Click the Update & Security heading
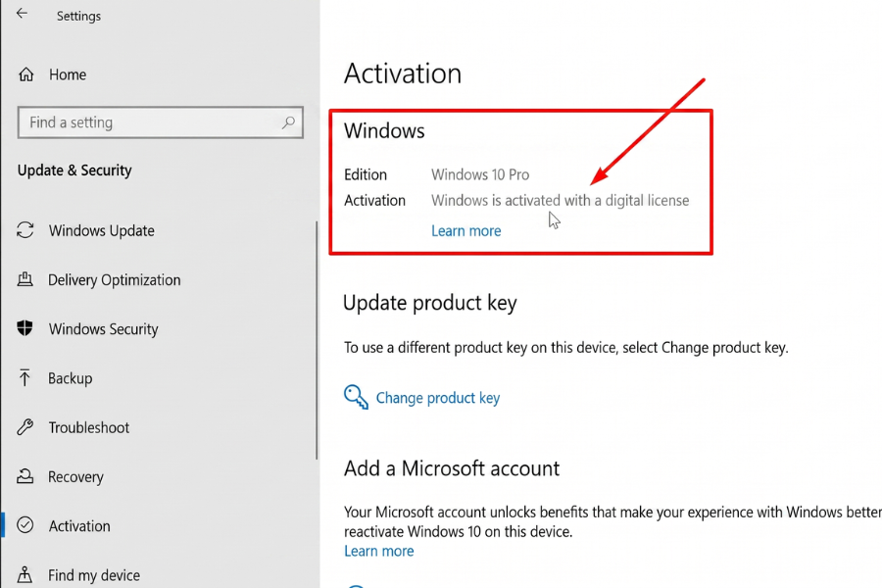This screenshot has height=588, width=882. tap(74, 170)
